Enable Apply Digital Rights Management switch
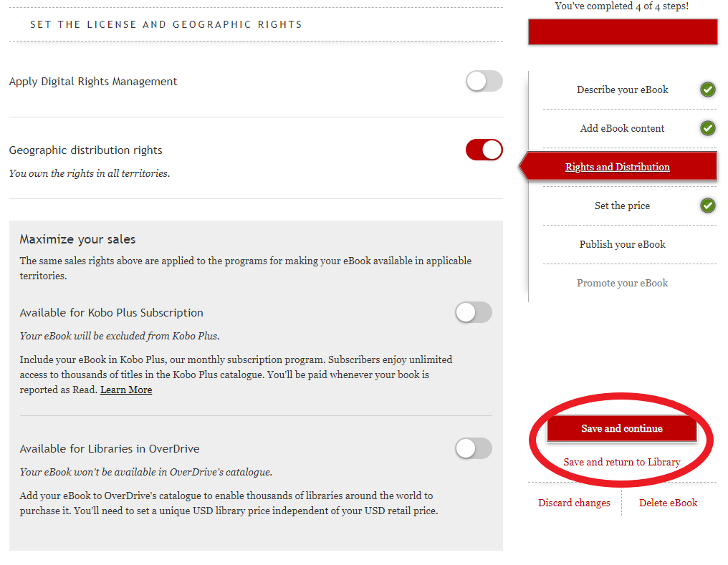The width and height of the screenshot is (728, 565). tap(484, 81)
